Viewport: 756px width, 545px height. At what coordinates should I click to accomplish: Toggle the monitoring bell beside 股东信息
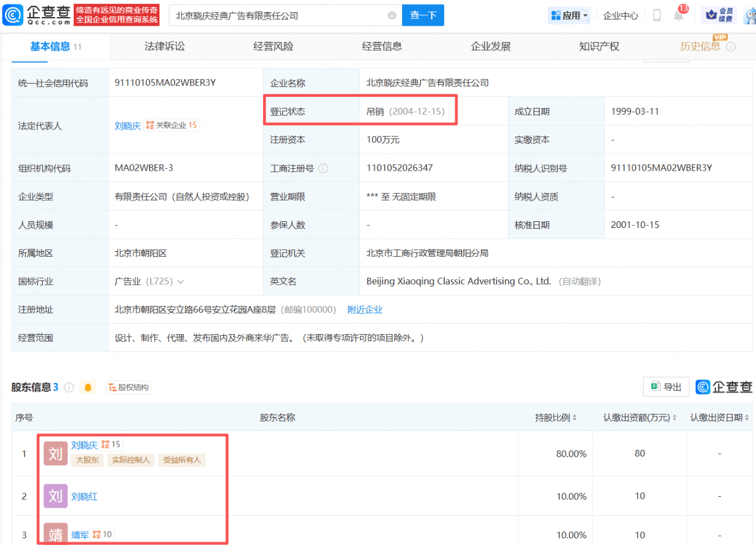[87, 387]
